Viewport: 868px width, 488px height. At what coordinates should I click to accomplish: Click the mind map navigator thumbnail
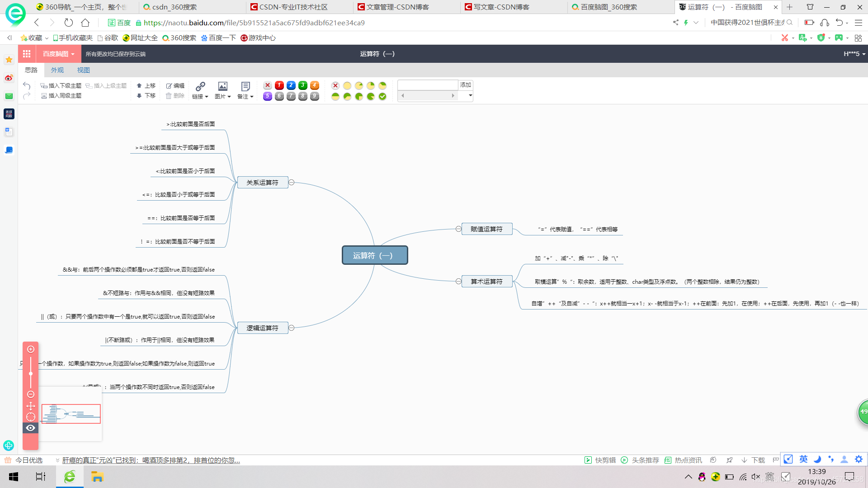(71, 414)
